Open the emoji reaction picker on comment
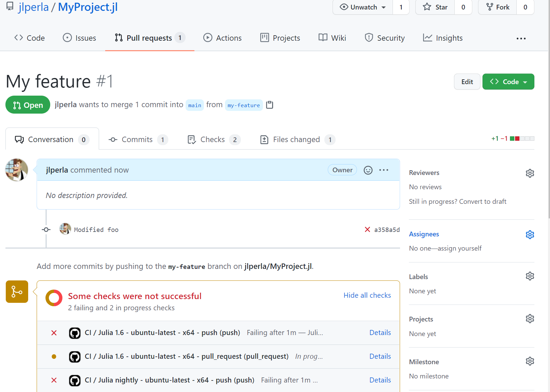Viewport: 550px width, 392px height. pos(368,170)
